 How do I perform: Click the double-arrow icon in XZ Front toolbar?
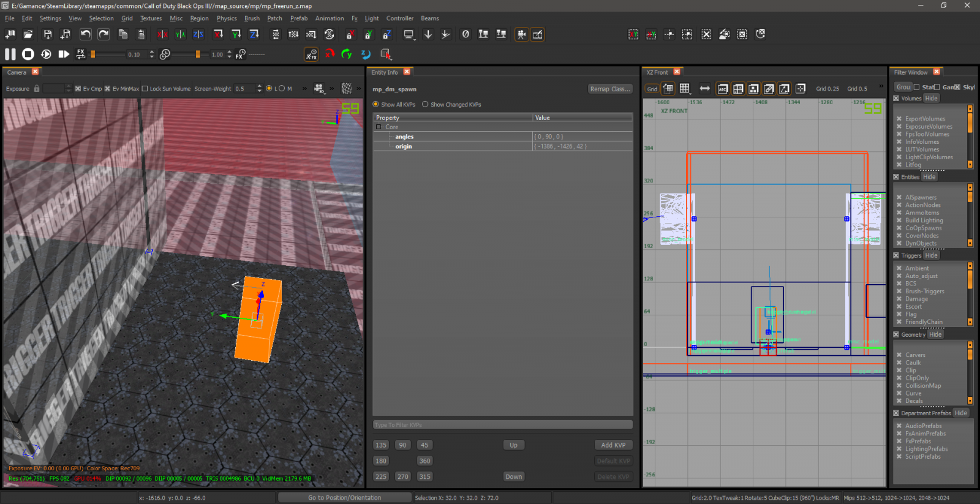[x=704, y=89]
